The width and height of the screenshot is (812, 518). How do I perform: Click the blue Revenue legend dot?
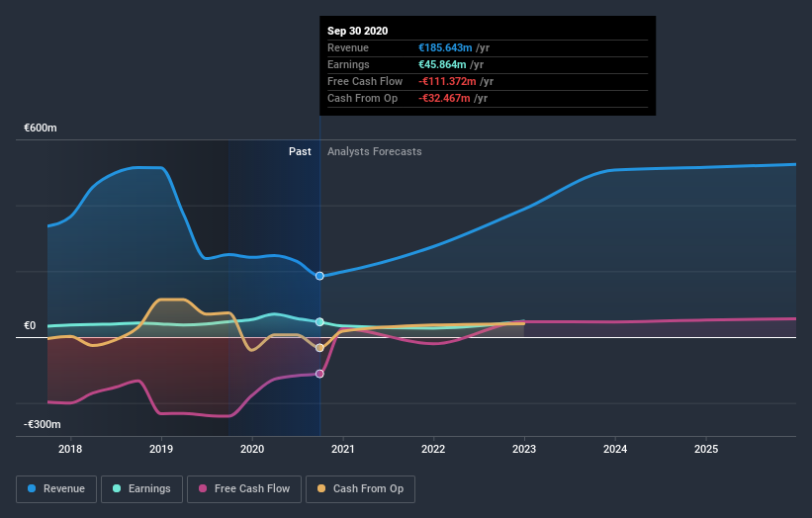point(32,488)
